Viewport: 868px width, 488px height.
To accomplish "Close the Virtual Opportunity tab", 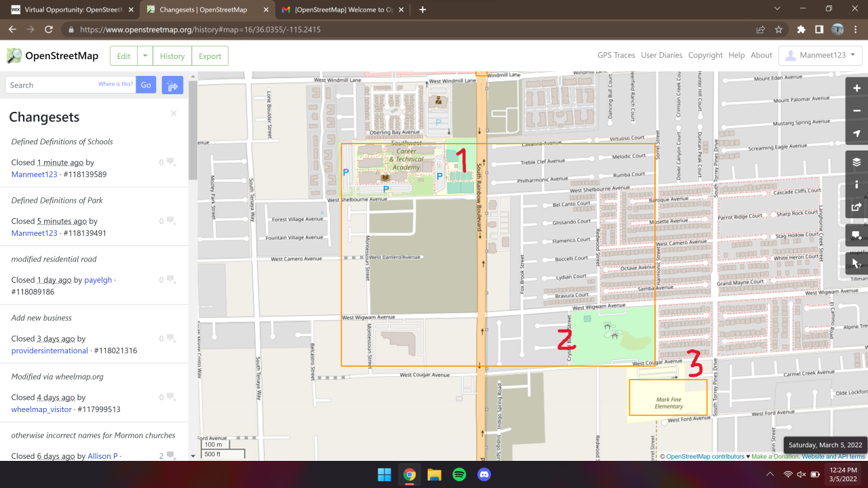I will 131,10.
